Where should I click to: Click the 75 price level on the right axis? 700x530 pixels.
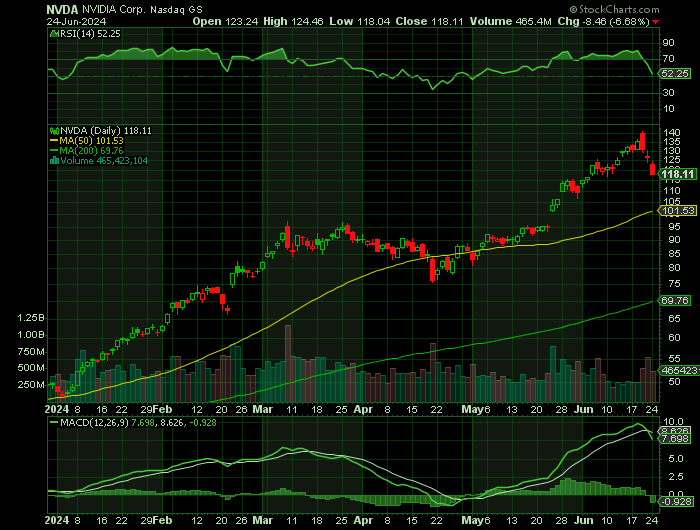[x=674, y=284]
